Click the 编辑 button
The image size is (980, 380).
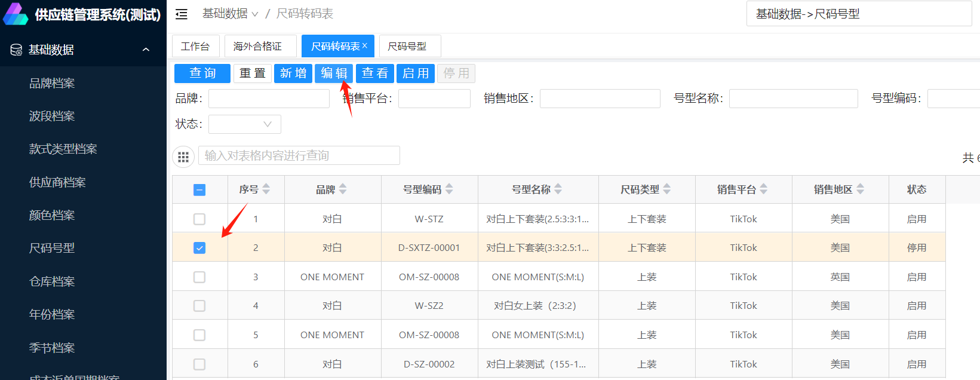pyautogui.click(x=334, y=73)
